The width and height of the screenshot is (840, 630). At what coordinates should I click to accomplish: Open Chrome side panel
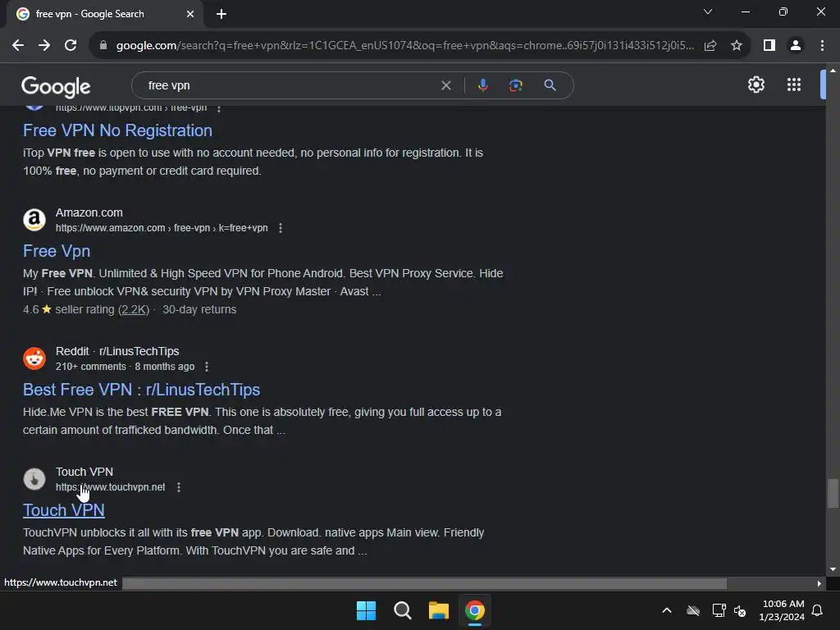[769, 46]
